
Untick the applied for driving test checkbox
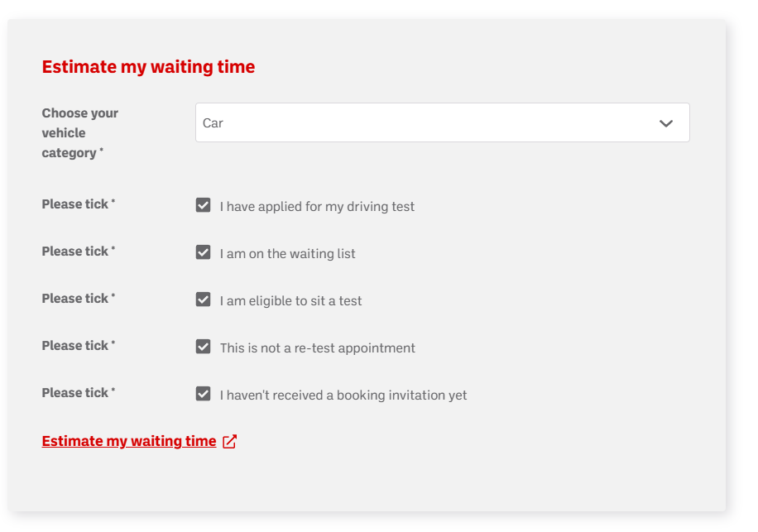coord(204,205)
